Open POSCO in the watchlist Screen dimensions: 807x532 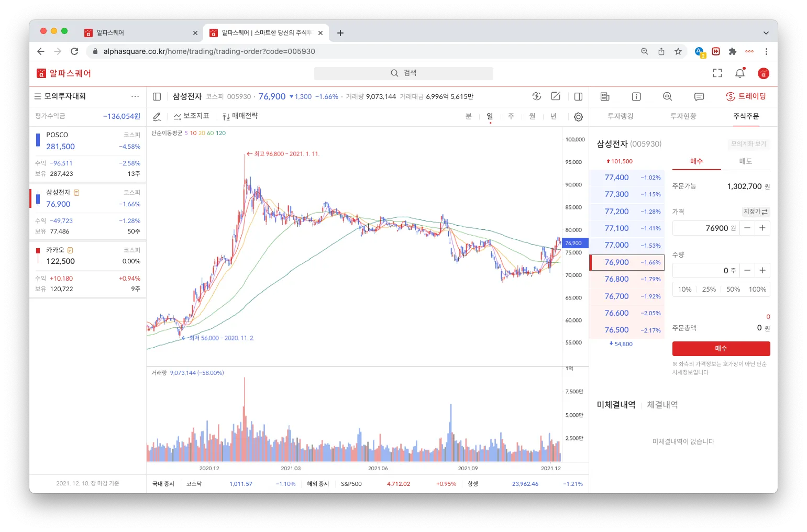pyautogui.click(x=87, y=154)
